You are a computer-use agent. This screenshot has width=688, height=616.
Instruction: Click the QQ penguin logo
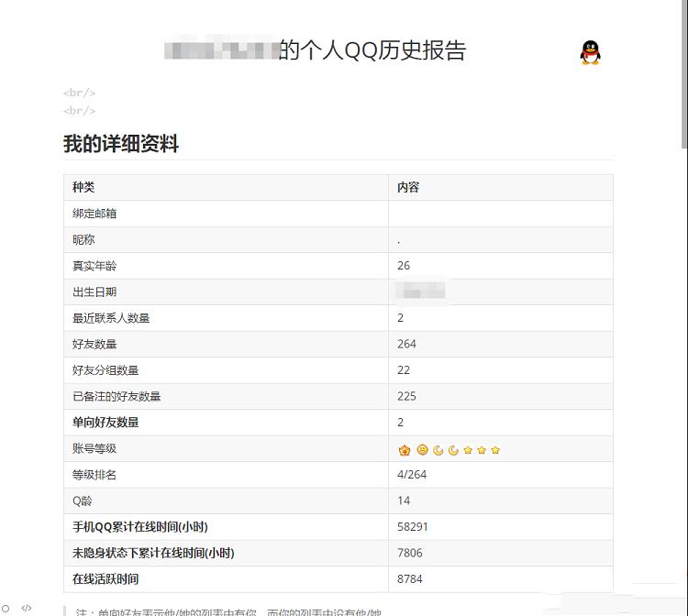click(590, 52)
